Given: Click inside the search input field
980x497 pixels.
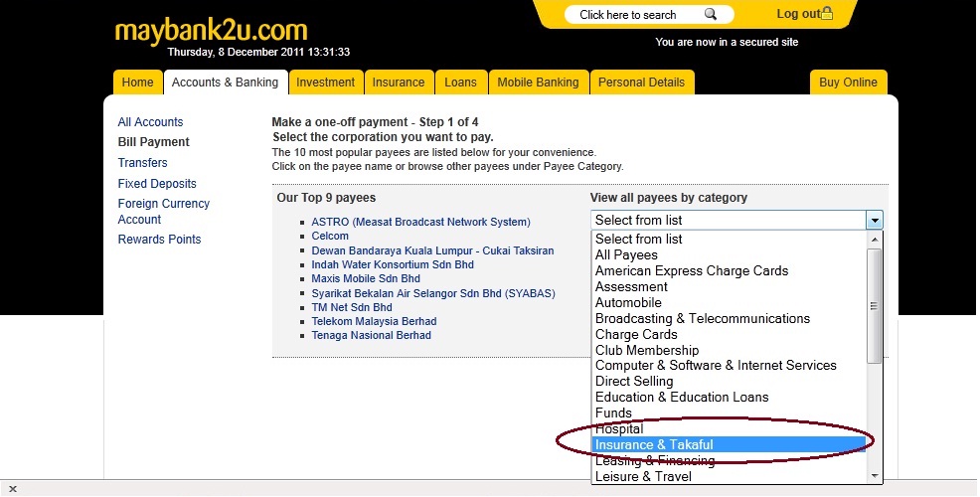Looking at the screenshot, I should [x=636, y=15].
